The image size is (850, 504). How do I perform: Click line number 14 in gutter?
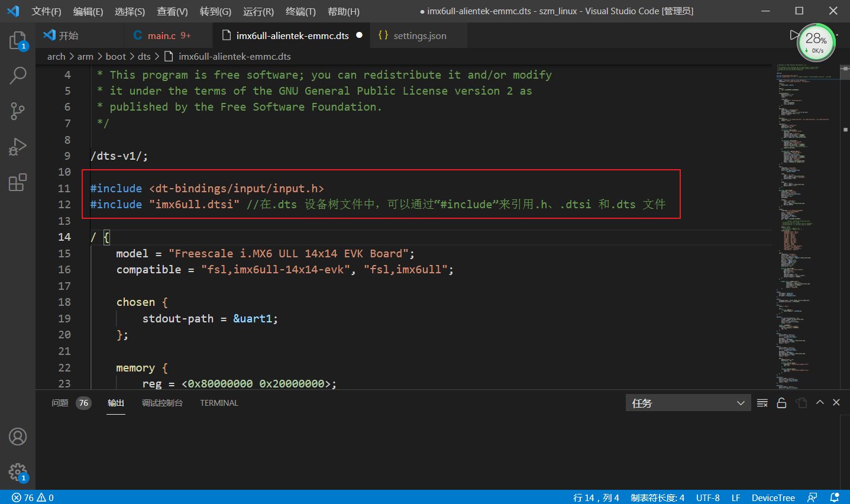(64, 237)
